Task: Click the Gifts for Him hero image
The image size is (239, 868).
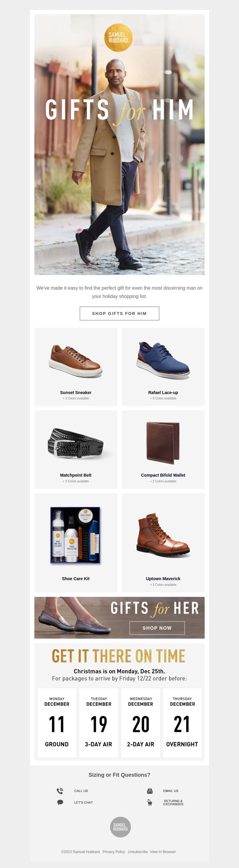Action: tap(119, 145)
